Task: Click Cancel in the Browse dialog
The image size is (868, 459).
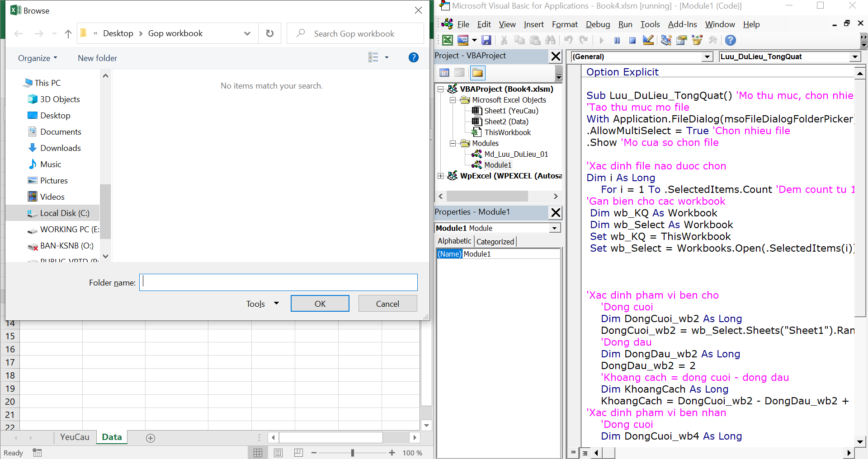Action: (387, 304)
